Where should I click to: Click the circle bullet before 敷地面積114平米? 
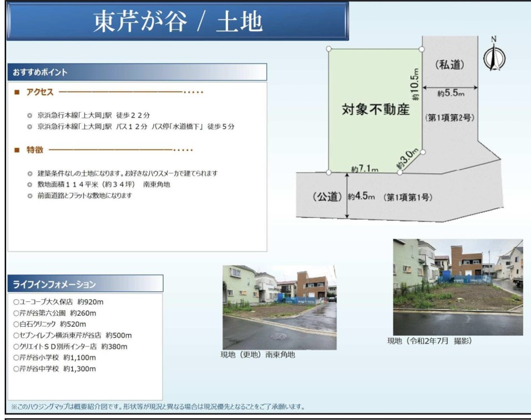pyautogui.click(x=29, y=184)
